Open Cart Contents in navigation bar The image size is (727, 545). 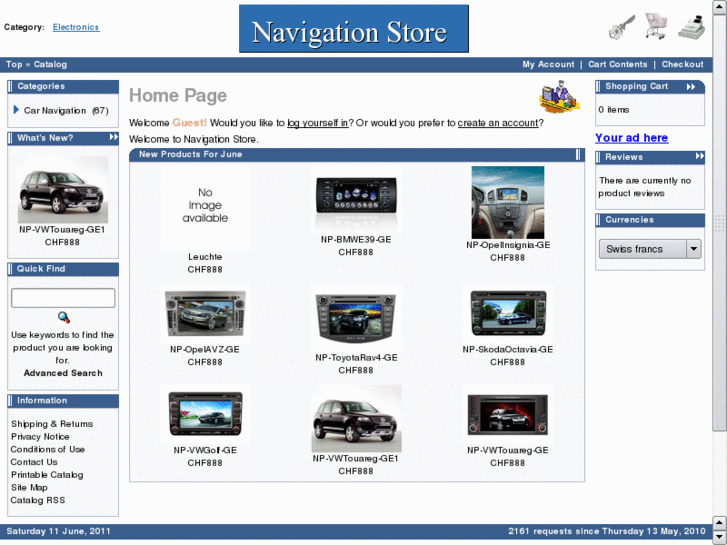(x=618, y=64)
